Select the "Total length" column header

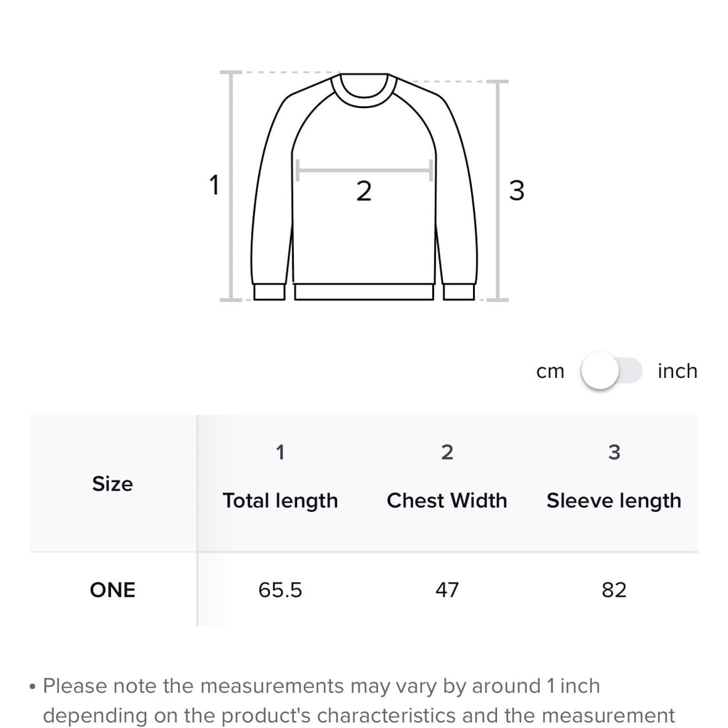pyautogui.click(x=280, y=500)
